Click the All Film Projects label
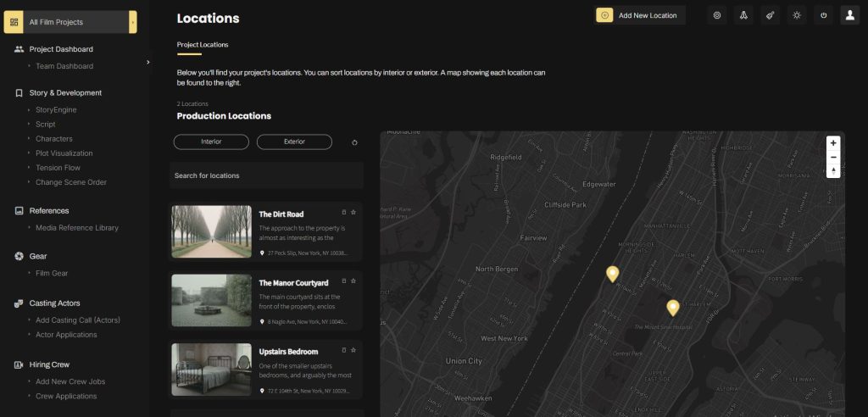Image resolution: width=868 pixels, height=417 pixels. (56, 22)
